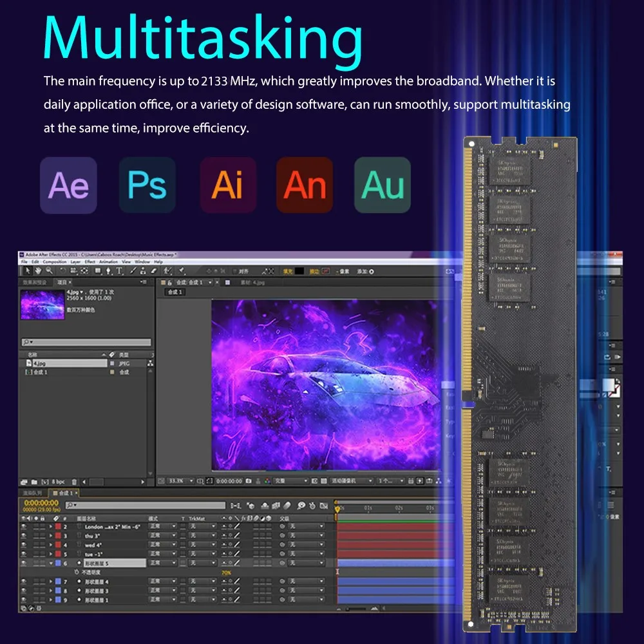
Task: Click the 4.jpg thumbnail preview in Project panel
Action: [43, 305]
